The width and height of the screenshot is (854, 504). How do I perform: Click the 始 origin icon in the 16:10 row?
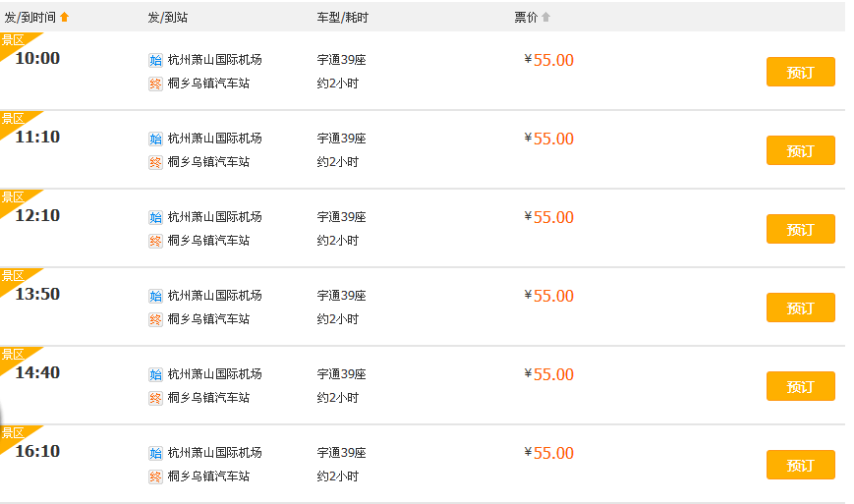click(x=155, y=453)
